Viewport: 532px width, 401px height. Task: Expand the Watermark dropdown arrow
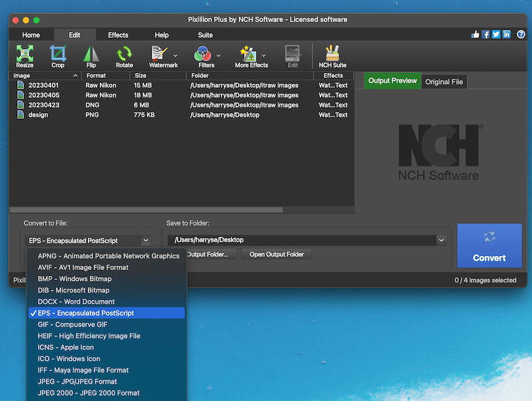(176, 56)
